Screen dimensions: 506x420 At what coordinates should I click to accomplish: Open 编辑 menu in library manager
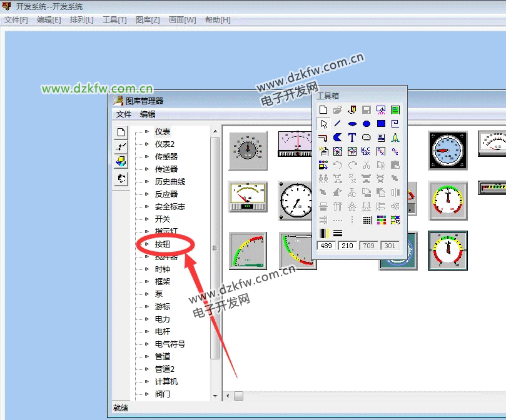pos(147,114)
